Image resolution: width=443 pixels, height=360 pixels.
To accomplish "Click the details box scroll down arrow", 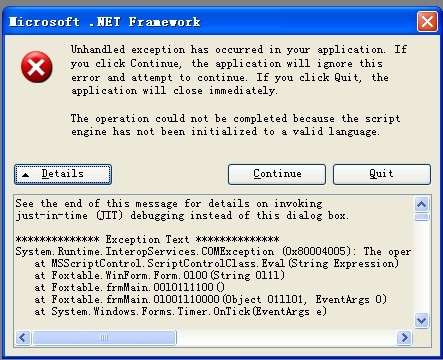I will coord(422,321).
